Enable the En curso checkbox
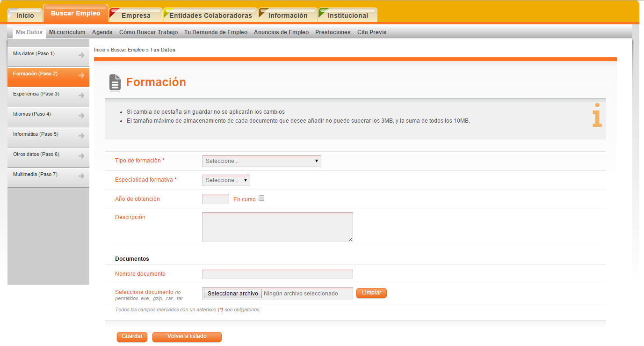Screen dimensions: 644x346 (261, 198)
